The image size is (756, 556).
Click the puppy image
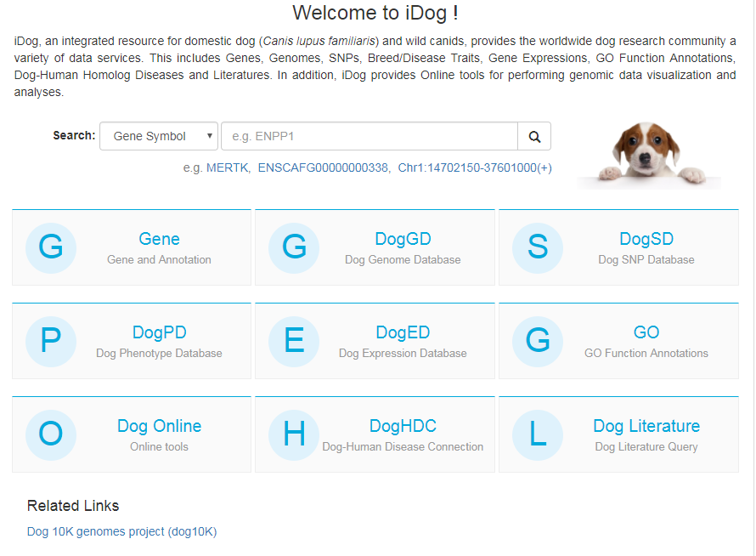pos(648,153)
